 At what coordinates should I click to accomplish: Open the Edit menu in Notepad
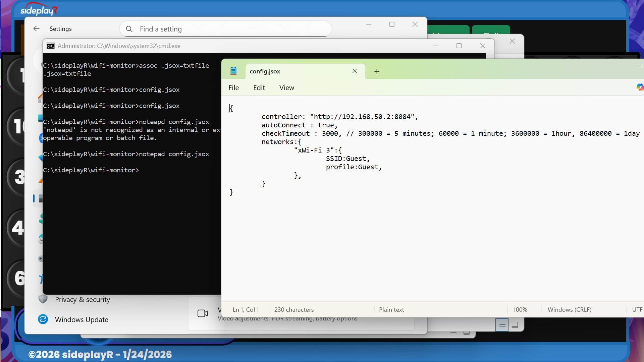[259, 88]
